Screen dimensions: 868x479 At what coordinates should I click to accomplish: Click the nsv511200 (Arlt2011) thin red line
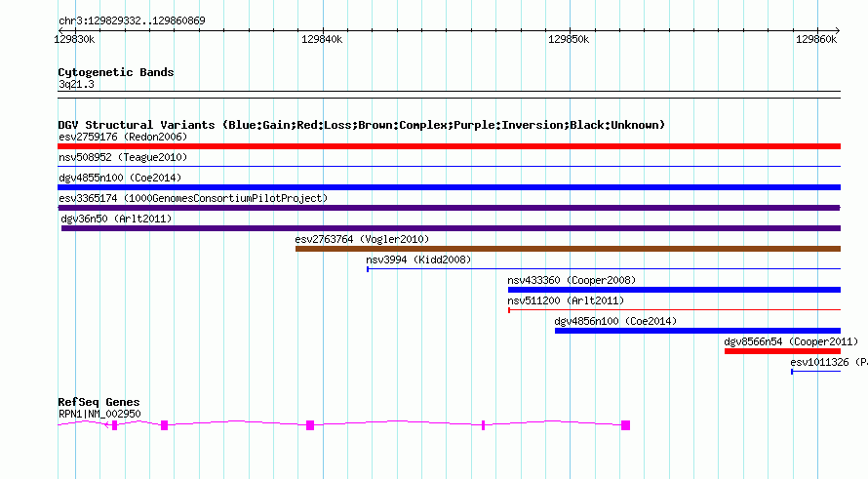(674, 310)
